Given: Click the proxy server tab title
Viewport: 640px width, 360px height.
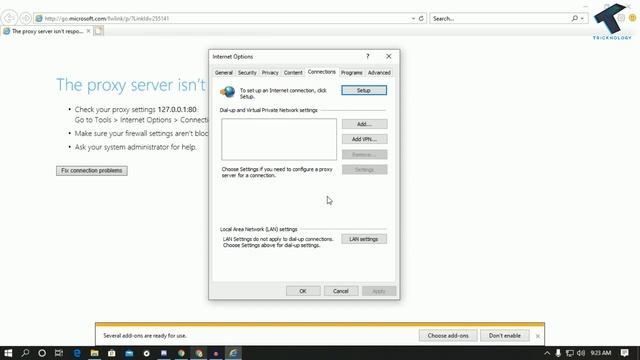Looking at the screenshot, I should [47, 31].
